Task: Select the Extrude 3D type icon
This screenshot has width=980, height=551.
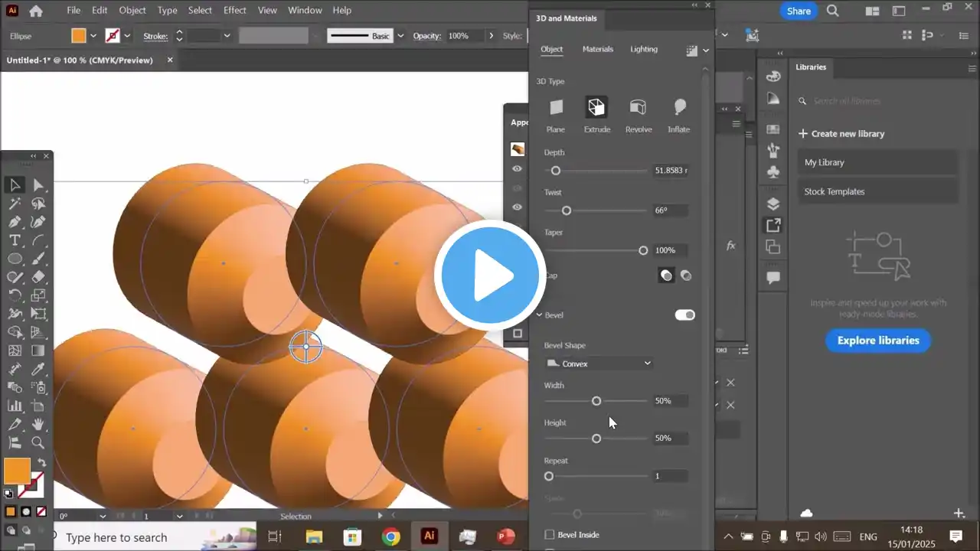Action: (596, 108)
